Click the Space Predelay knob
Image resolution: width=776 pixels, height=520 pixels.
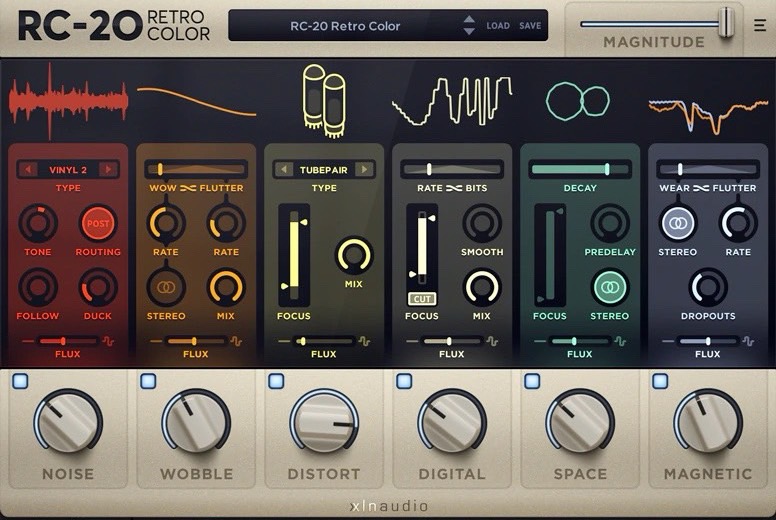click(610, 223)
